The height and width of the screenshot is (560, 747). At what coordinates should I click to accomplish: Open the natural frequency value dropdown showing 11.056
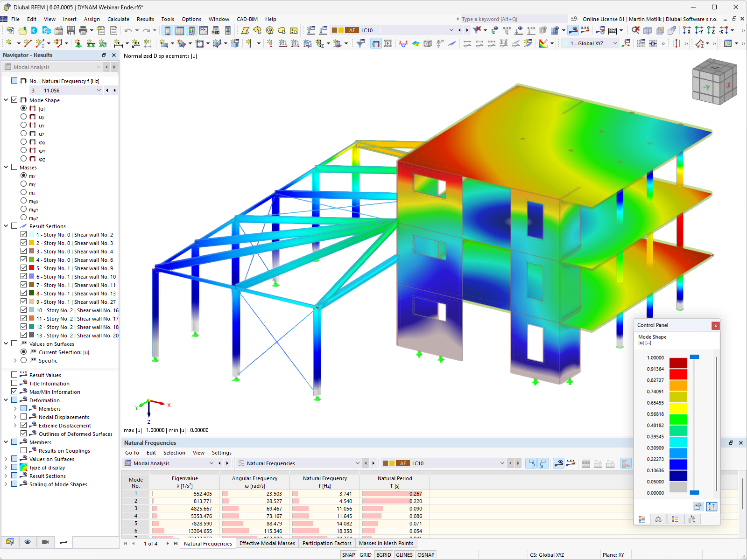[x=99, y=90]
